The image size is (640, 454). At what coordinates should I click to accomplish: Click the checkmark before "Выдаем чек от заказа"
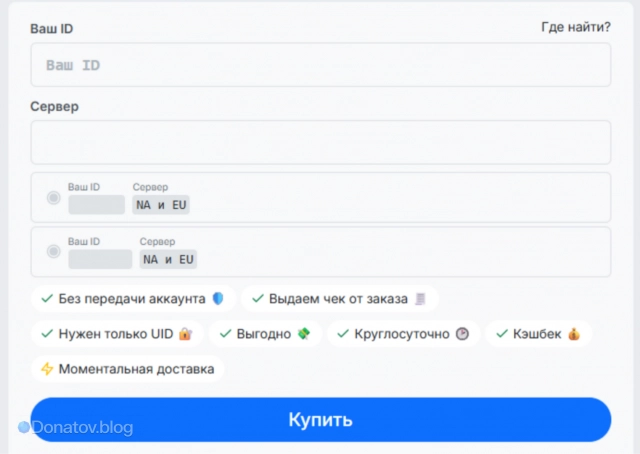258,299
